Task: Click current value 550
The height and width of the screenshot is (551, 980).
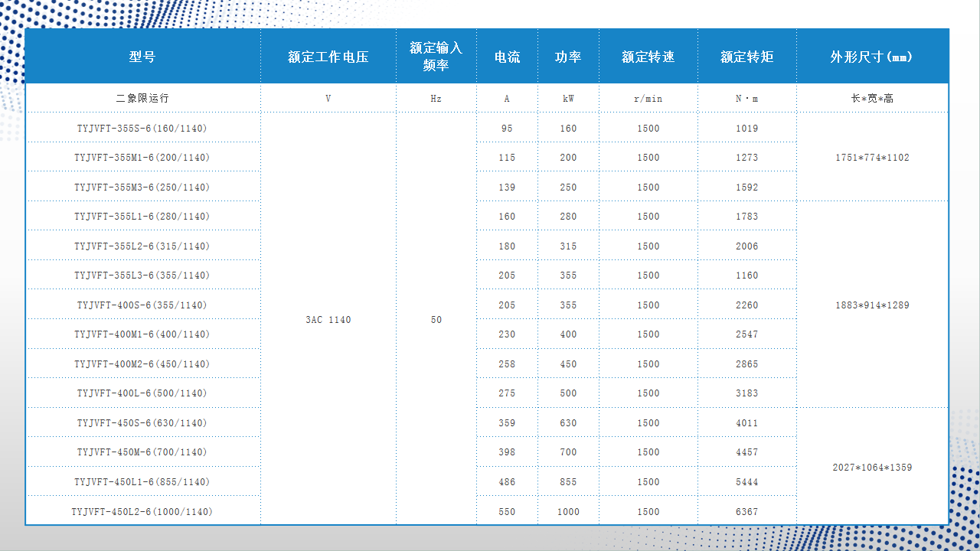Action: pyautogui.click(x=507, y=512)
